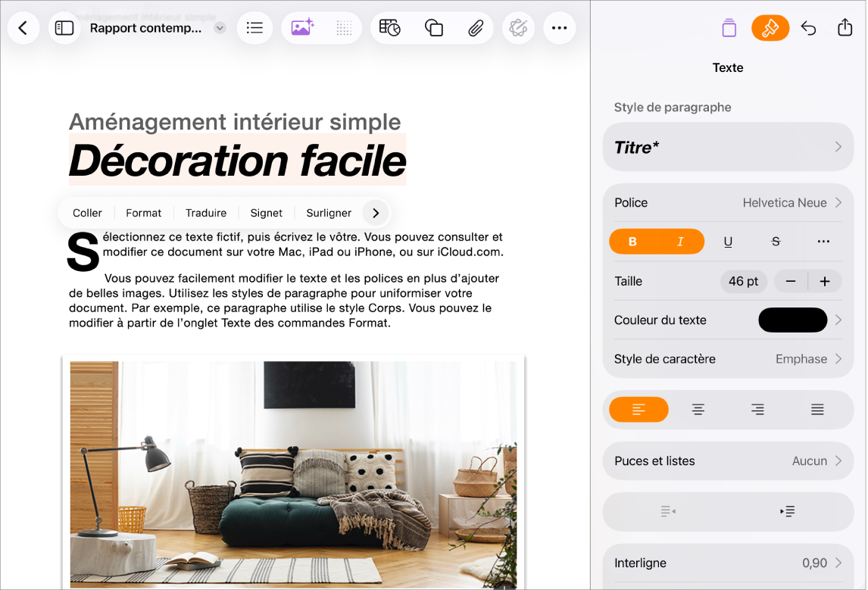Choose Signet in context menu

267,213
